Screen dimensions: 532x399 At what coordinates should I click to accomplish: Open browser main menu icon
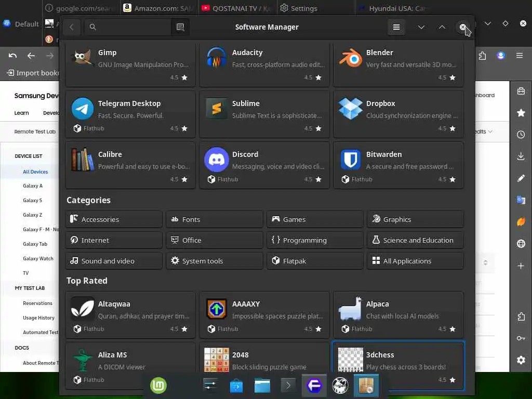point(520,55)
